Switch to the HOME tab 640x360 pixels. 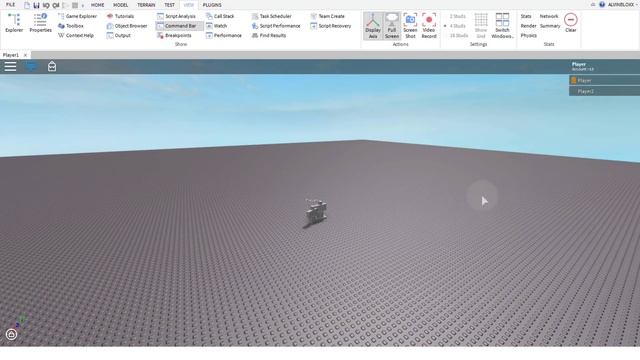click(x=98, y=5)
